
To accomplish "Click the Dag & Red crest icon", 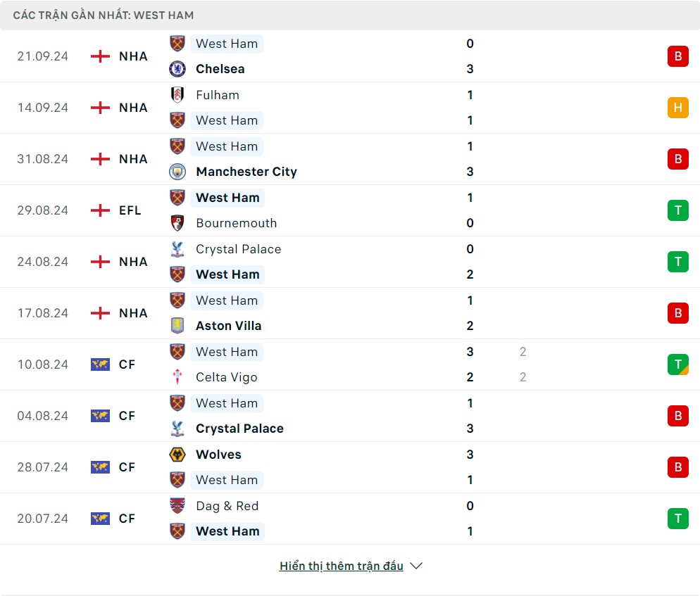I will point(177,506).
